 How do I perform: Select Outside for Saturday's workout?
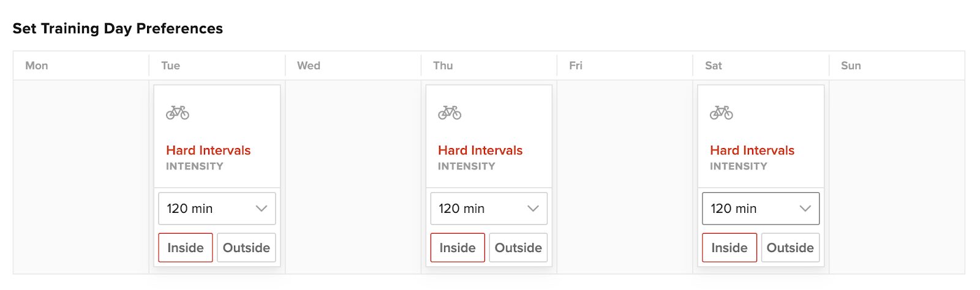click(790, 248)
